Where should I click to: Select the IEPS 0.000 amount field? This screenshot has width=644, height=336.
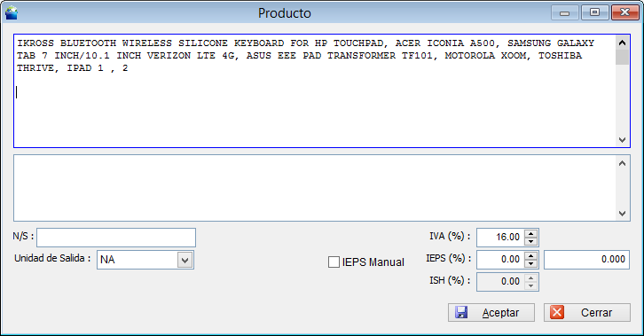click(586, 259)
